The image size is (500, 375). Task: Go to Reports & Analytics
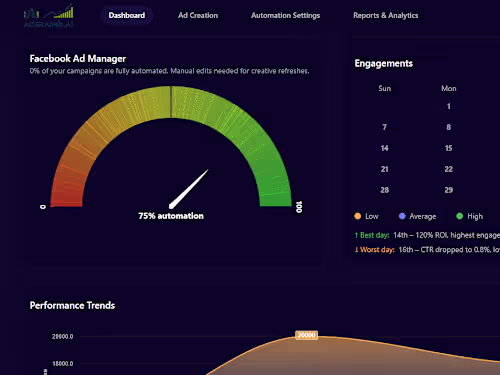tap(386, 15)
